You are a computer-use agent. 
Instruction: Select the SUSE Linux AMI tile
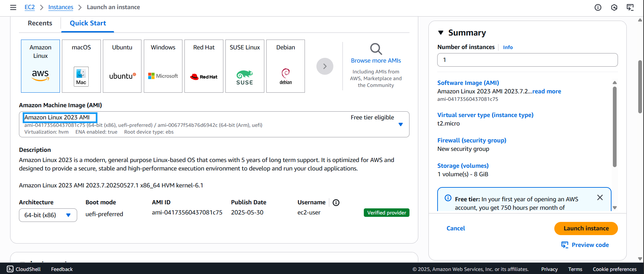click(x=245, y=66)
